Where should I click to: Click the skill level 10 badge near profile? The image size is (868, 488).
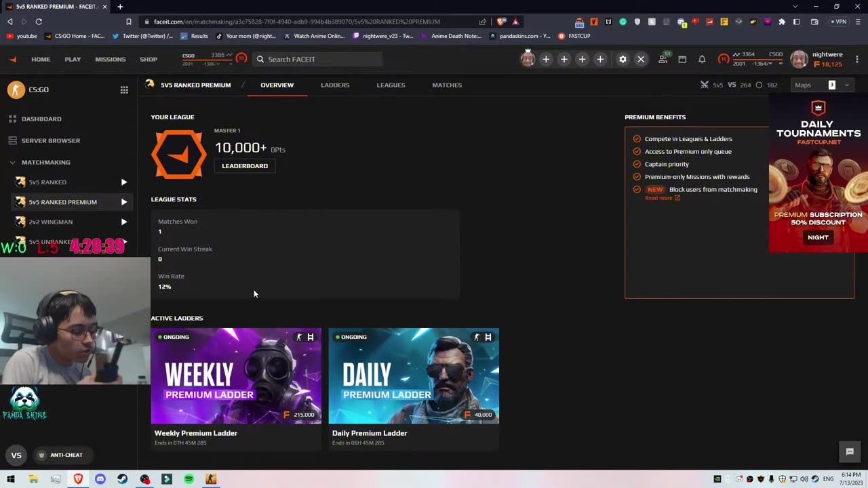[x=724, y=59]
